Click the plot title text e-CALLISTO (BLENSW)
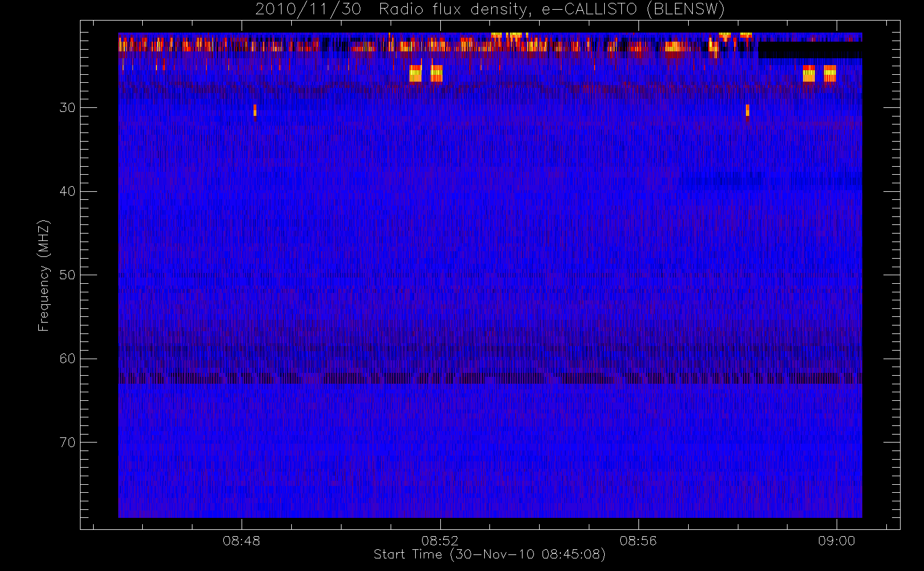This screenshot has width=924, height=571. click(x=633, y=9)
